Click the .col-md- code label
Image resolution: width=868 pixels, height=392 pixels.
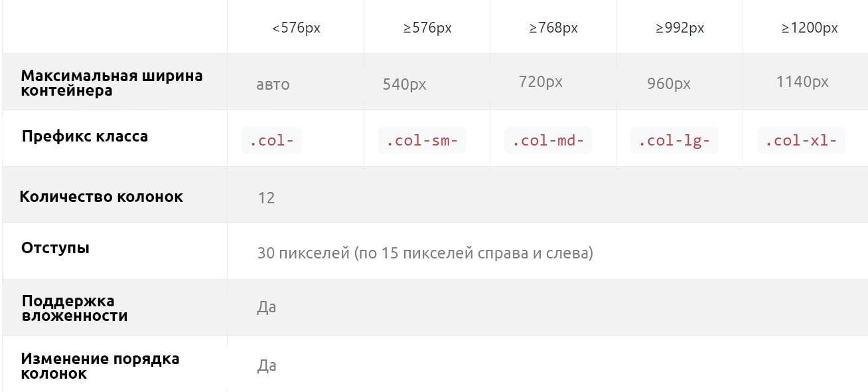click(548, 141)
